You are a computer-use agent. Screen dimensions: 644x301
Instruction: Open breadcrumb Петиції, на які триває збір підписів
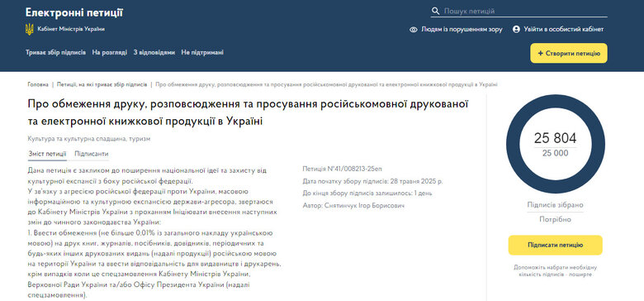pos(102,84)
